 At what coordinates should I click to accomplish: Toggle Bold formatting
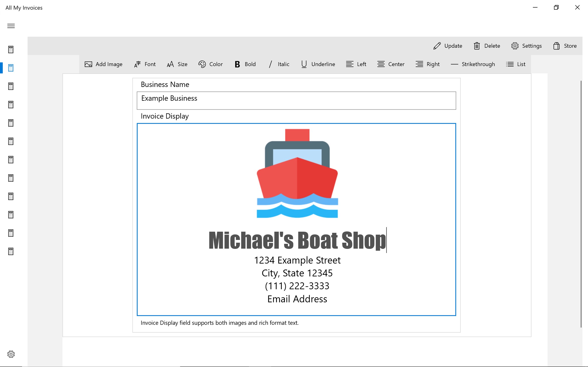click(245, 64)
